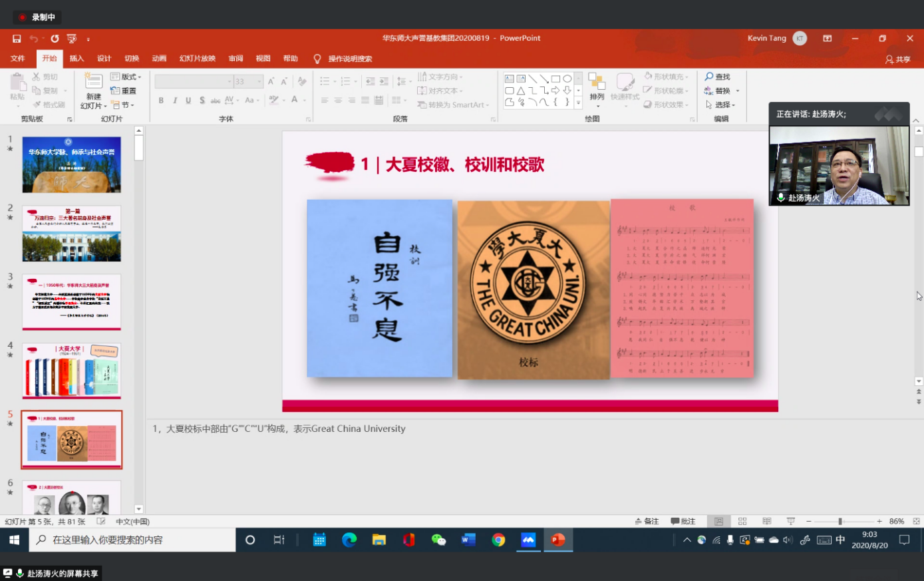Click the Reading View icon
The width and height of the screenshot is (924, 581).
766,521
